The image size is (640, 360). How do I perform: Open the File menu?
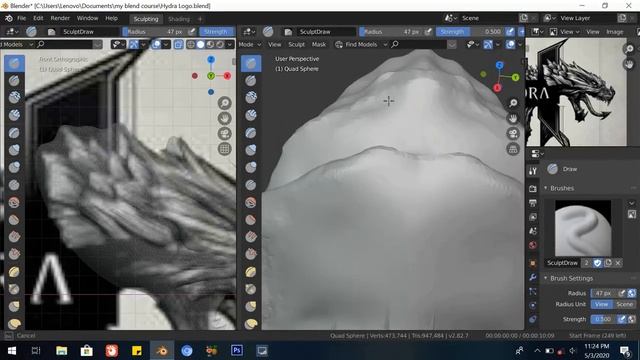pyautogui.click(x=22, y=18)
